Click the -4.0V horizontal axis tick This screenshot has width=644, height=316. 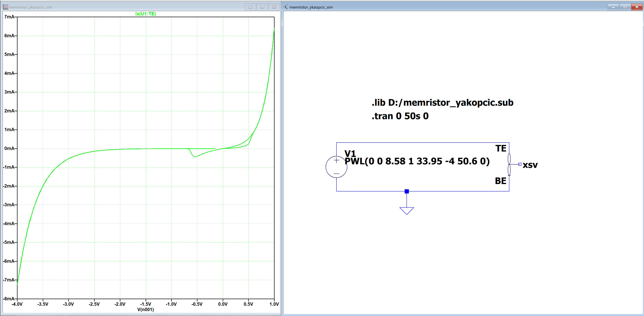point(17,304)
